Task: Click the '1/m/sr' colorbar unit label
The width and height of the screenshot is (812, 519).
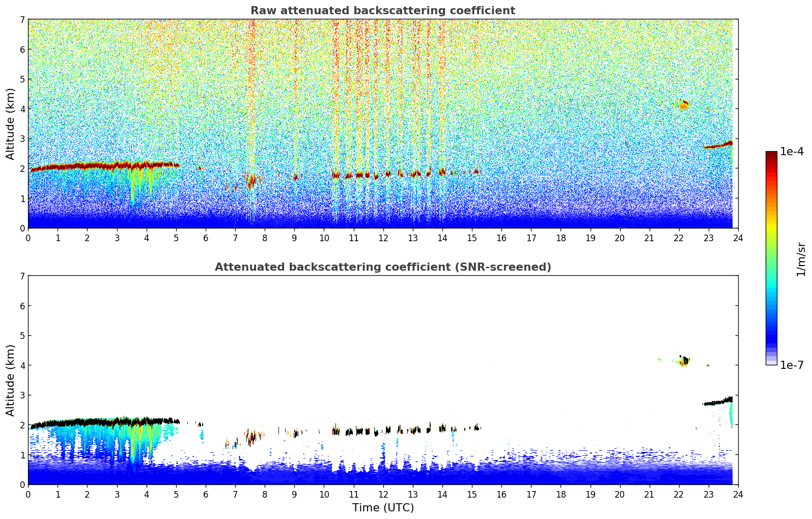Action: (801, 258)
